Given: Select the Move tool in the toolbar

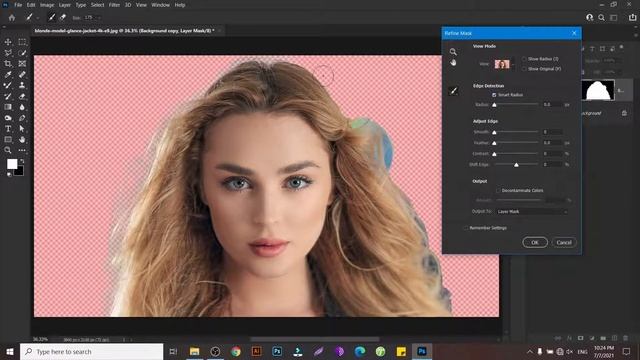Looking at the screenshot, I should click(8, 42).
